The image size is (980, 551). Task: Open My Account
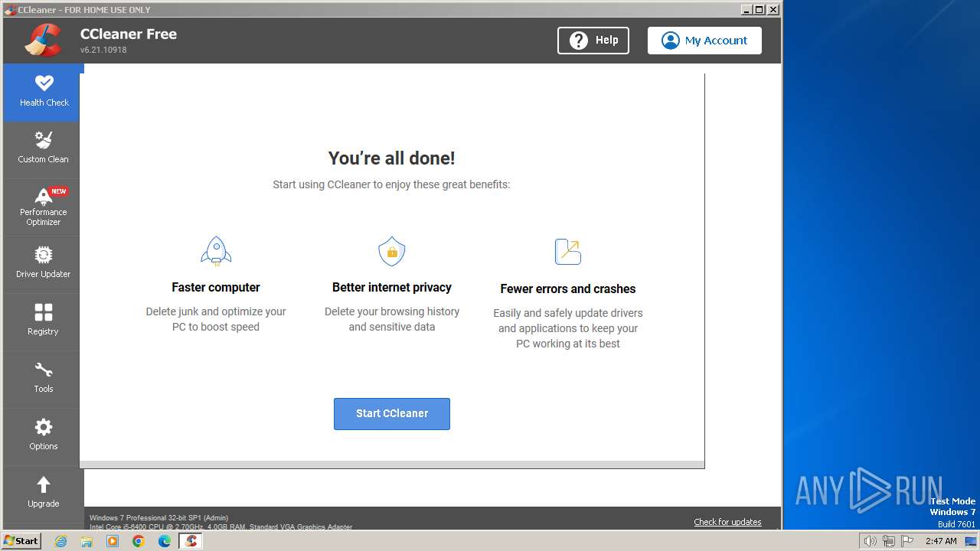click(x=704, y=41)
